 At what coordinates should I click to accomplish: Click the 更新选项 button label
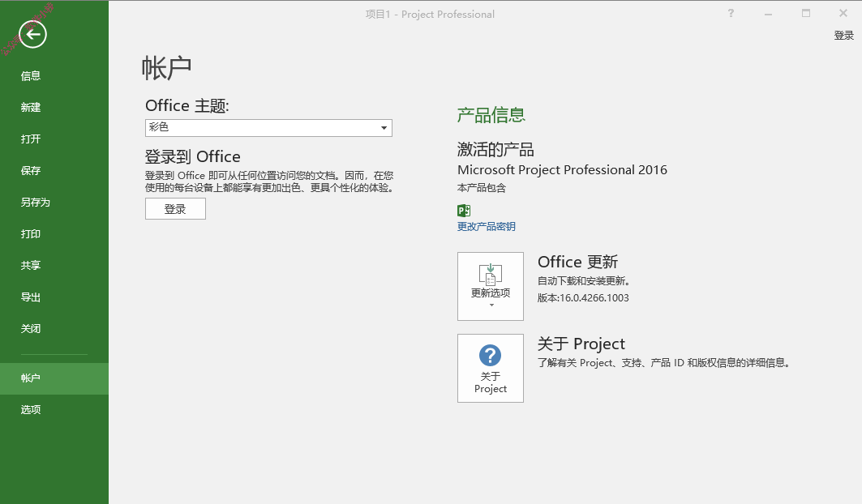(491, 293)
